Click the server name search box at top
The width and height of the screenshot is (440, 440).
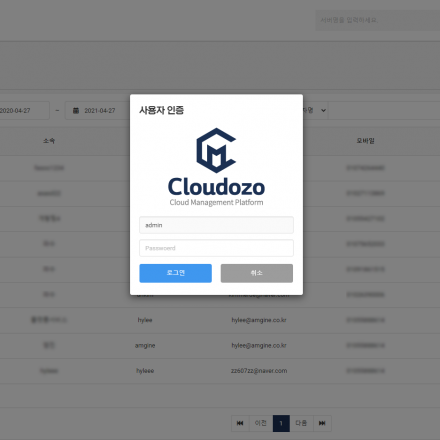click(x=378, y=20)
